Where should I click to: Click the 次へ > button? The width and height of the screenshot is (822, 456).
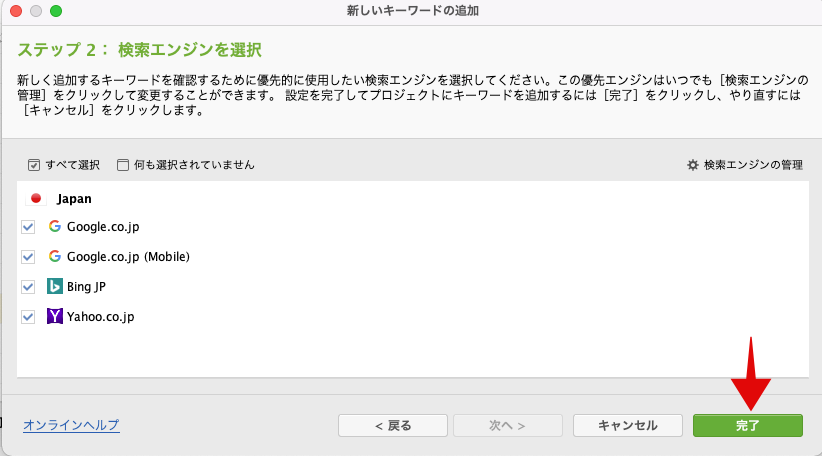pos(507,426)
